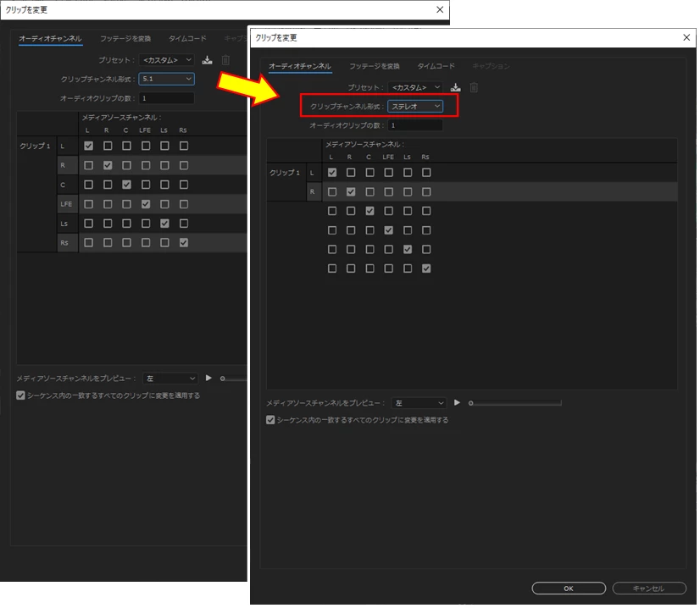This screenshot has width=700, height=608.
Task: Open プリセット <カスタム> dropdown in front dialog
Action: pos(415,87)
